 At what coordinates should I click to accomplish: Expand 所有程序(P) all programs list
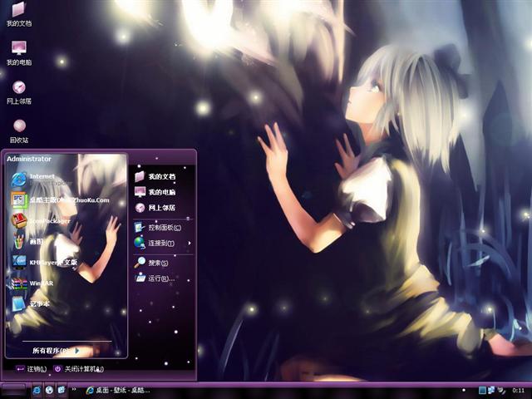coord(56,351)
